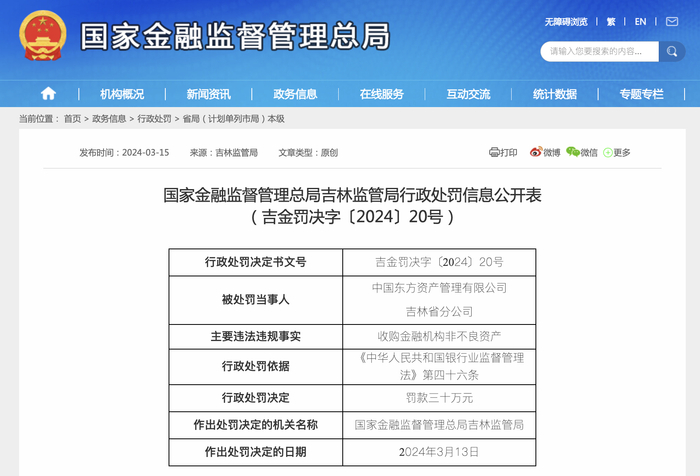Share via the Weibo icon
This screenshot has height=476, width=700.
coord(536,152)
